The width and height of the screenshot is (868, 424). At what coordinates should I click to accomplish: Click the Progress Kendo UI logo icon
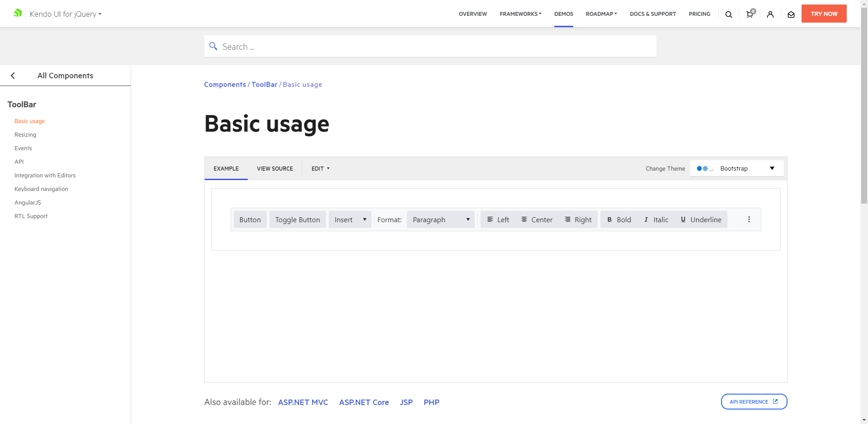pos(18,13)
